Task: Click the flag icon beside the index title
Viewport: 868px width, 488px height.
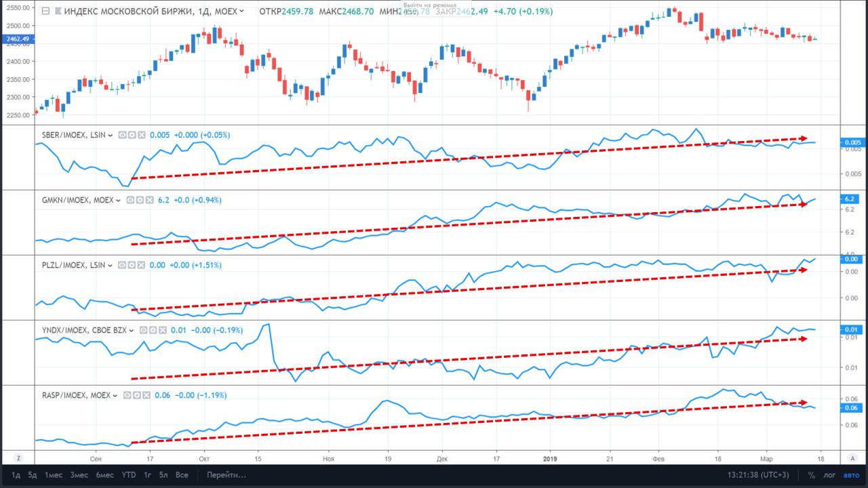Action: tap(57, 12)
